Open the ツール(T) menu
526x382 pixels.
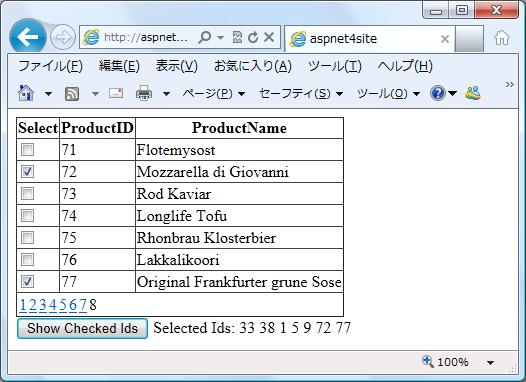pos(334,66)
